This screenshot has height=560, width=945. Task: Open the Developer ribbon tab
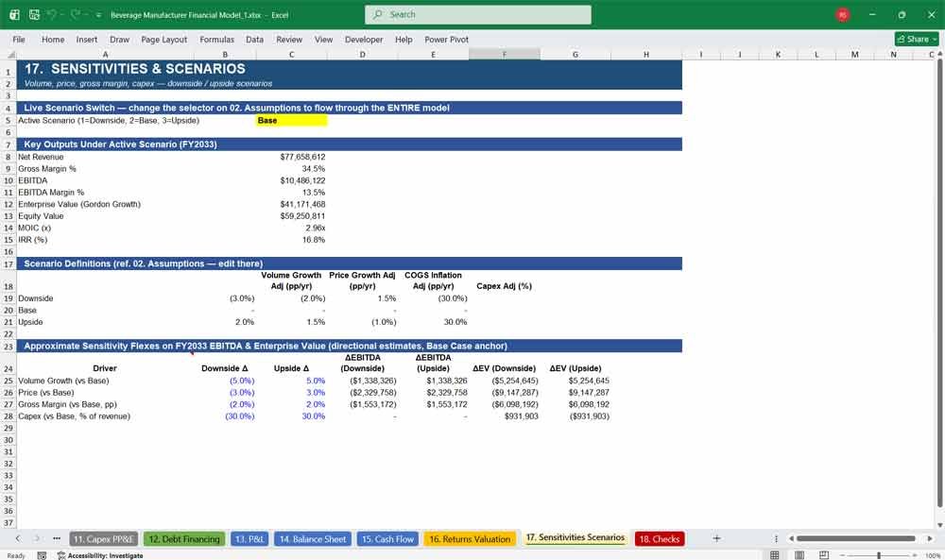(x=364, y=39)
